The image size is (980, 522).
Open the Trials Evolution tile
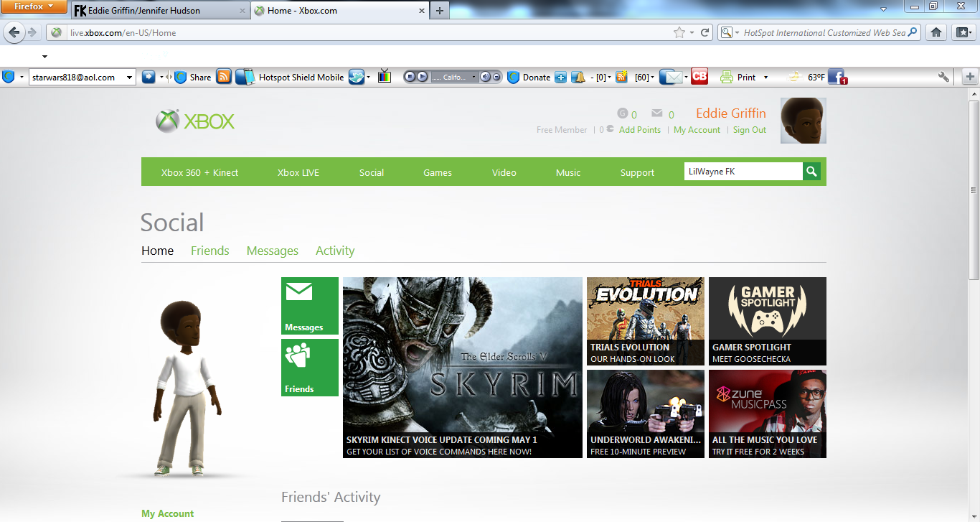pyautogui.click(x=646, y=321)
